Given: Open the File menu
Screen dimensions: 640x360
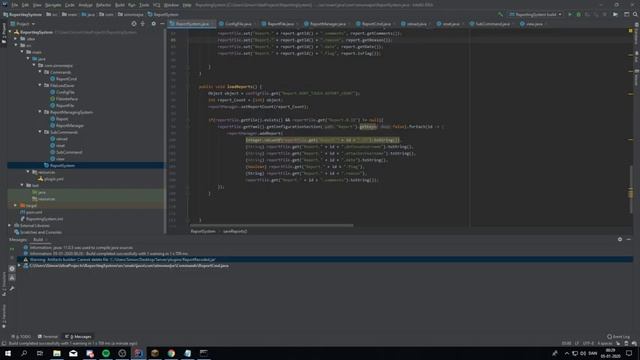Looking at the screenshot, I should click(x=14, y=5).
